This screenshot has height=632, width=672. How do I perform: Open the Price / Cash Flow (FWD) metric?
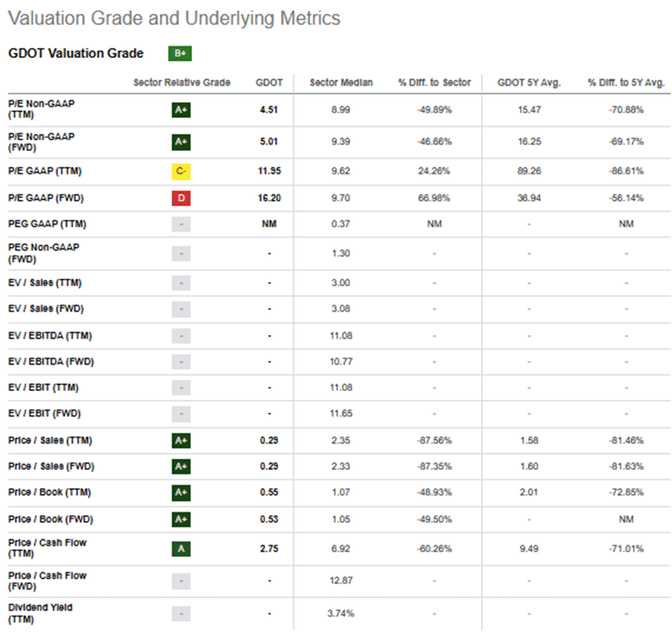point(47,581)
